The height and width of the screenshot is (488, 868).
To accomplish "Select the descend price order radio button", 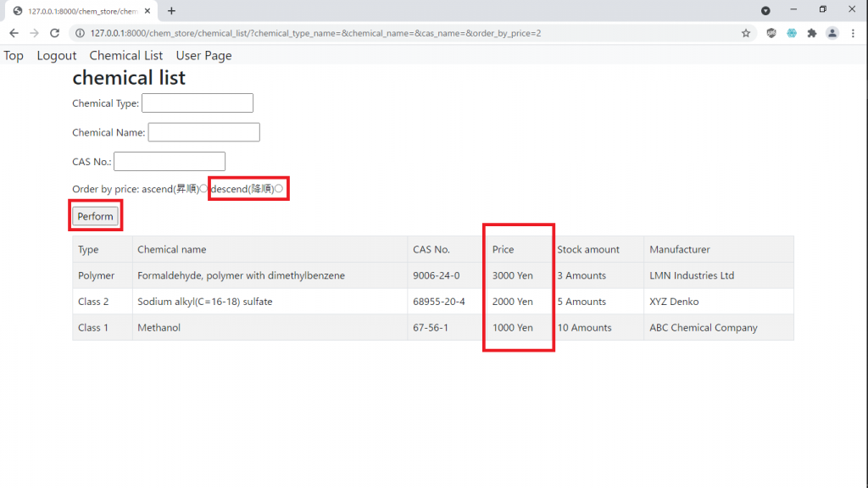I will 279,189.
